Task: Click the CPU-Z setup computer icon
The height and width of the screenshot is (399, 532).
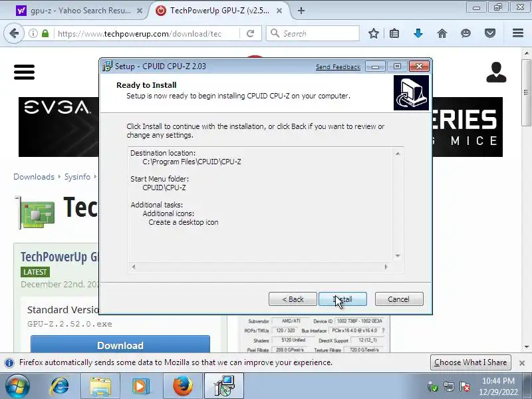Action: (411, 92)
